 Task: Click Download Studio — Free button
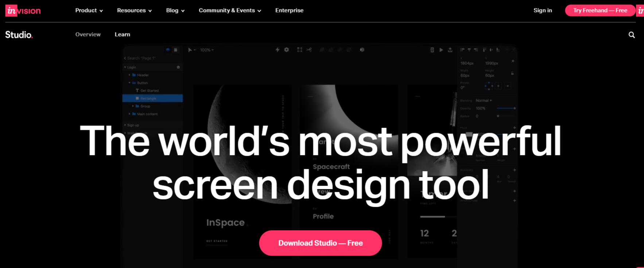pos(320,243)
